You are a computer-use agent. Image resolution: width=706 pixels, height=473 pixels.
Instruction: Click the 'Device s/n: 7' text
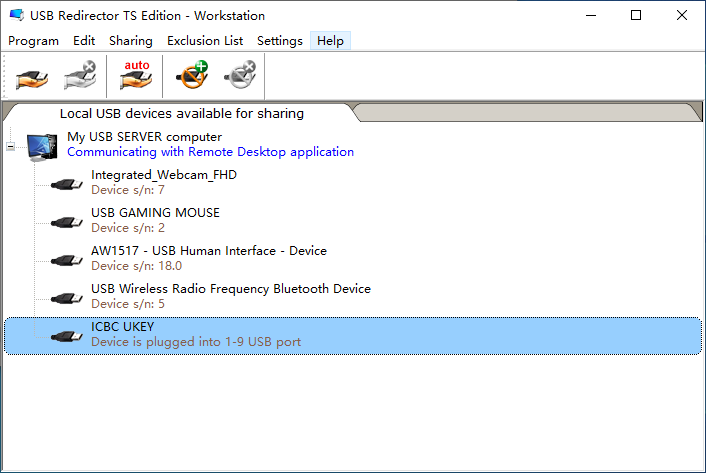pyautogui.click(x=128, y=190)
